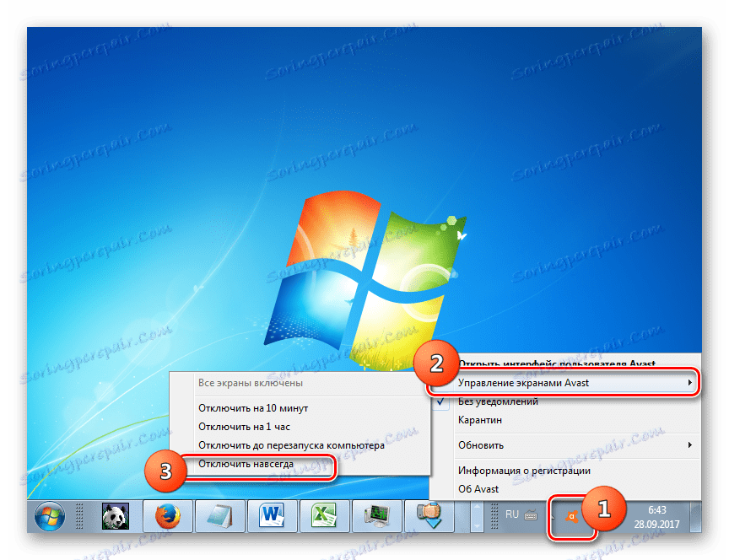Select Отключить навсегда option
This screenshot has height=560, width=729.
[300, 464]
